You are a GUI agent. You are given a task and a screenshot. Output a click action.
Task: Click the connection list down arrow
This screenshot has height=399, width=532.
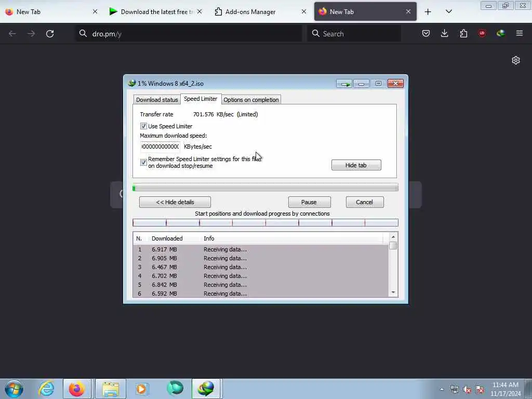(393, 292)
